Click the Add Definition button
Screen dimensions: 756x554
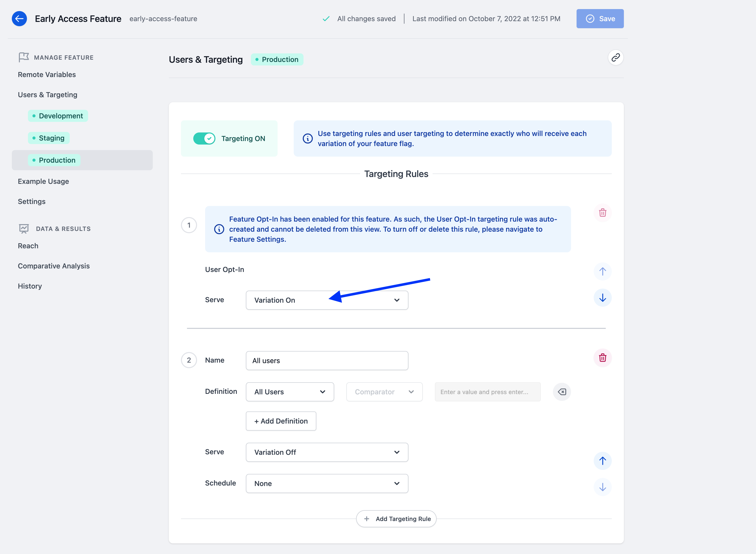[281, 421]
